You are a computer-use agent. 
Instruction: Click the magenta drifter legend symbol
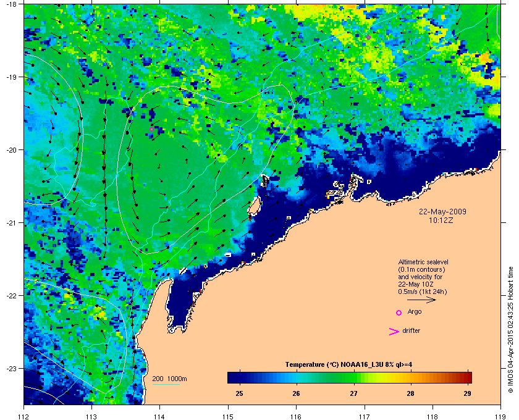394,332
